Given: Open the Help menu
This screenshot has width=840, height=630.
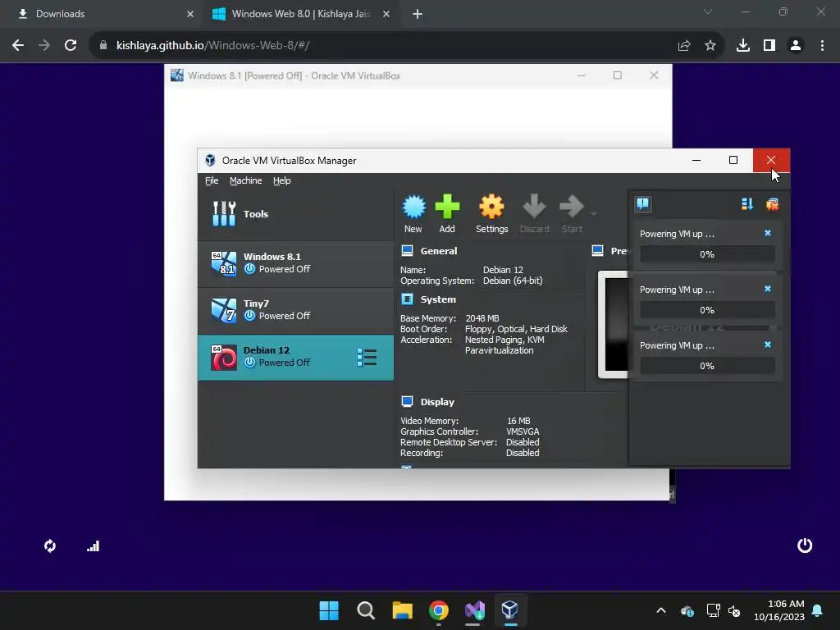Looking at the screenshot, I should [x=282, y=180].
